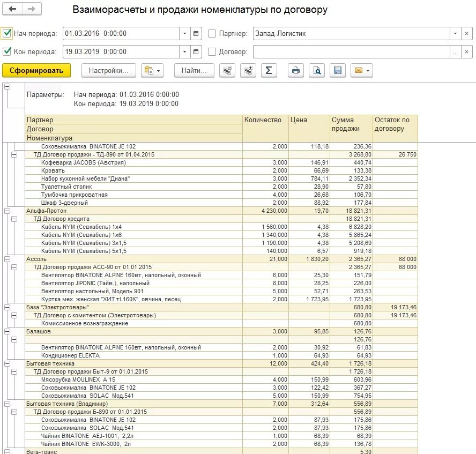Screen dimensions: 476x454
Task: Select Кабель NYM (Севкабель) 1х4 row
Action: pos(221,227)
